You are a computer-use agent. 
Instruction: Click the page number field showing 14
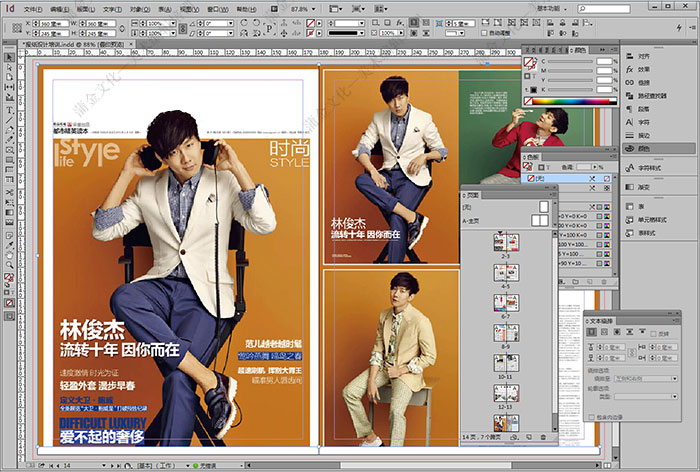pos(81,466)
